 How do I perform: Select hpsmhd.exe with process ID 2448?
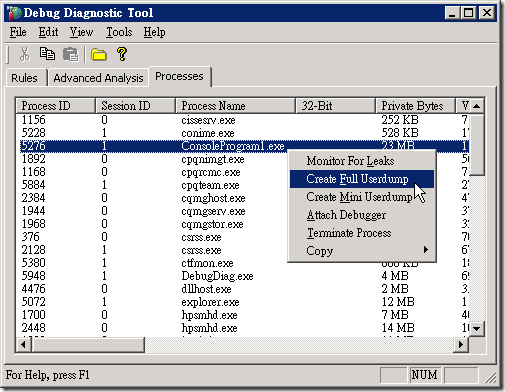(x=242, y=328)
